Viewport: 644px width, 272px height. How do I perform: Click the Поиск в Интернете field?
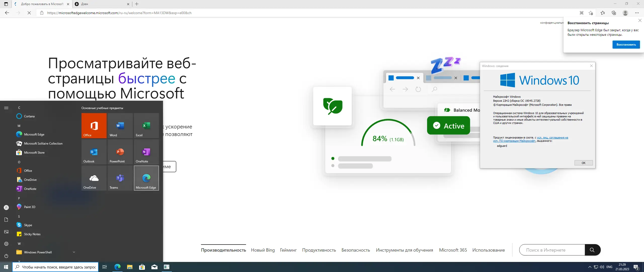[552, 250]
